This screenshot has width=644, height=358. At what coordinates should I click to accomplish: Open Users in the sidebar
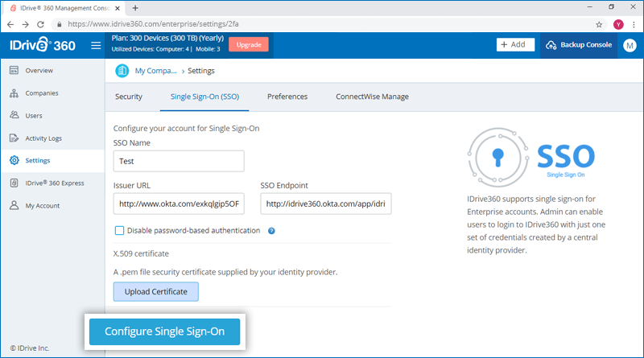point(52,116)
